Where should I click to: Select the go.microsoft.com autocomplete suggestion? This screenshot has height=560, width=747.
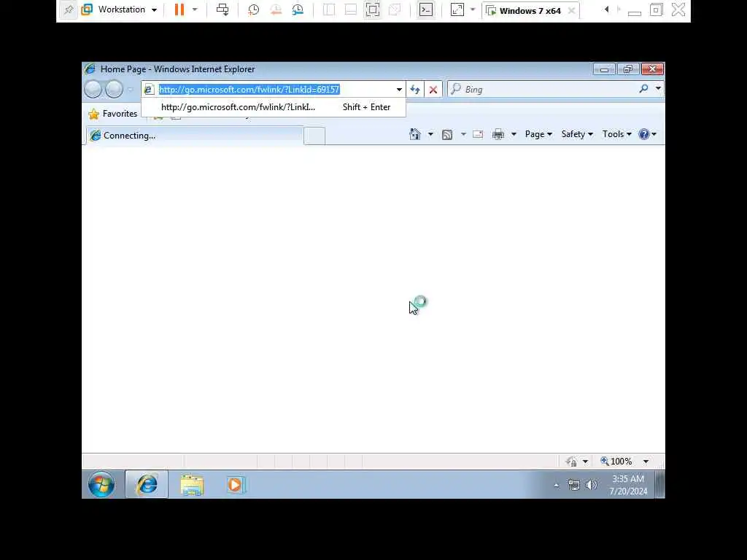[x=274, y=107]
